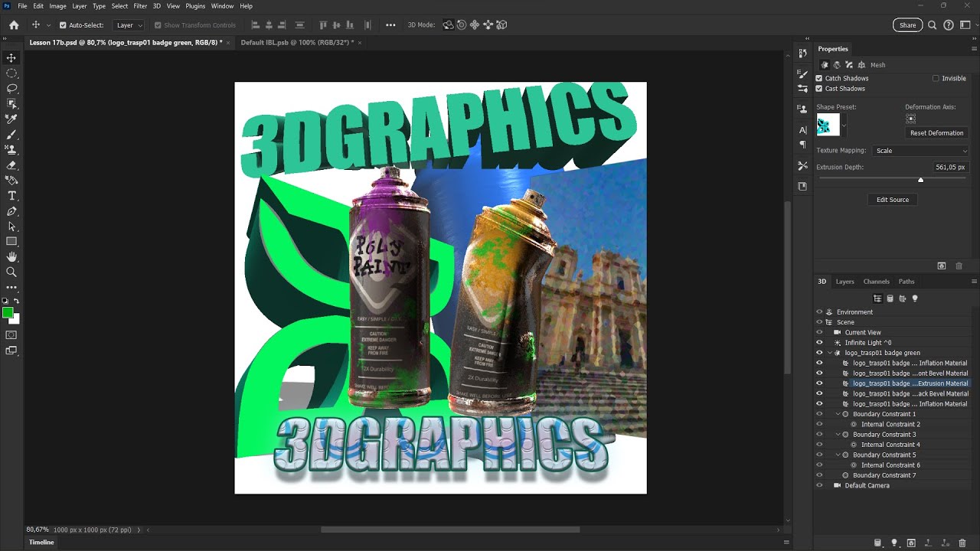The height and width of the screenshot is (551, 980).
Task: Open the Timeline panel
Action: coord(41,543)
